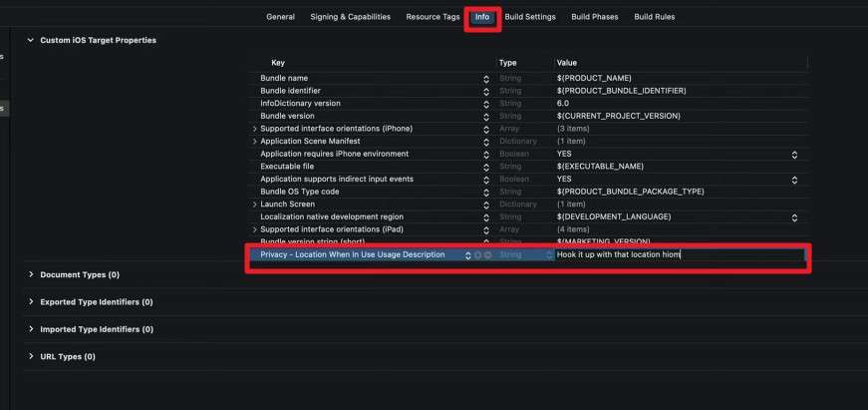Select the $(CURRENT_PROJECT_VERSION) value
868x410 pixels.
coord(618,116)
